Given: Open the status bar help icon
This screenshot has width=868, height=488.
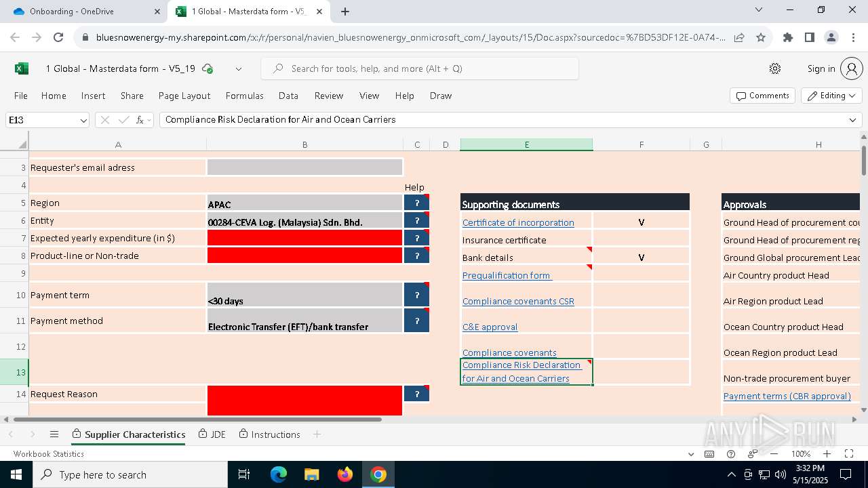Looking at the screenshot, I should [731, 454].
